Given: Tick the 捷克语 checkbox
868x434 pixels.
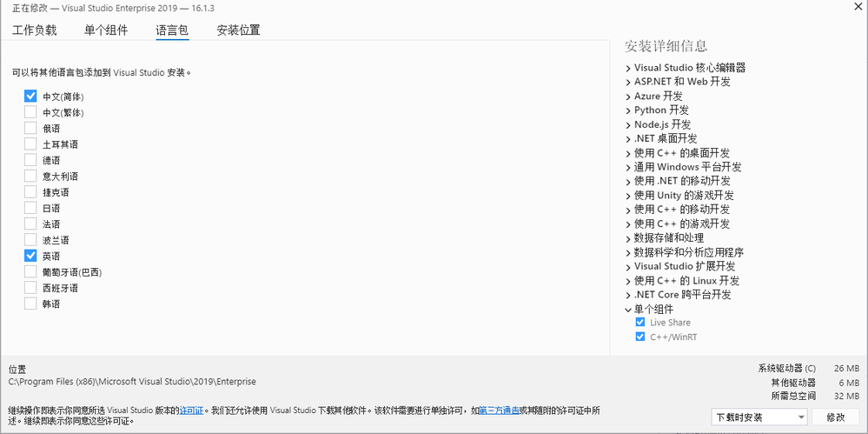Looking at the screenshot, I should pos(30,193).
